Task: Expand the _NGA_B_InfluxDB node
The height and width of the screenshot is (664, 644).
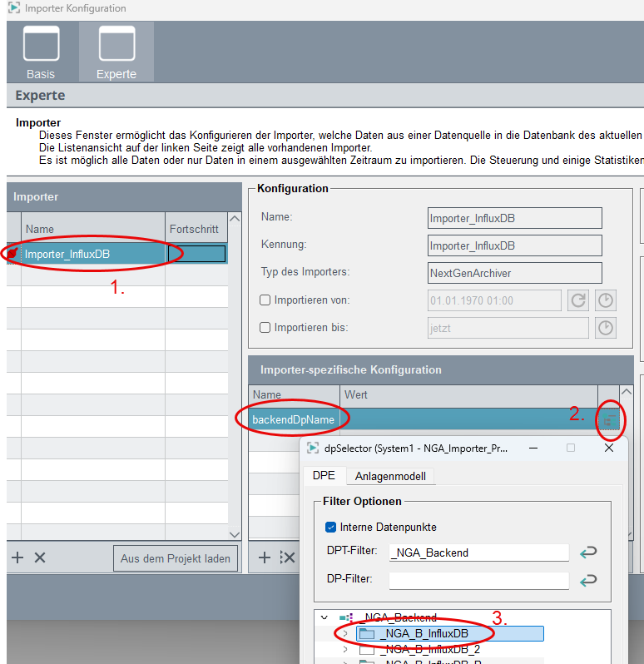Action: coord(345,633)
